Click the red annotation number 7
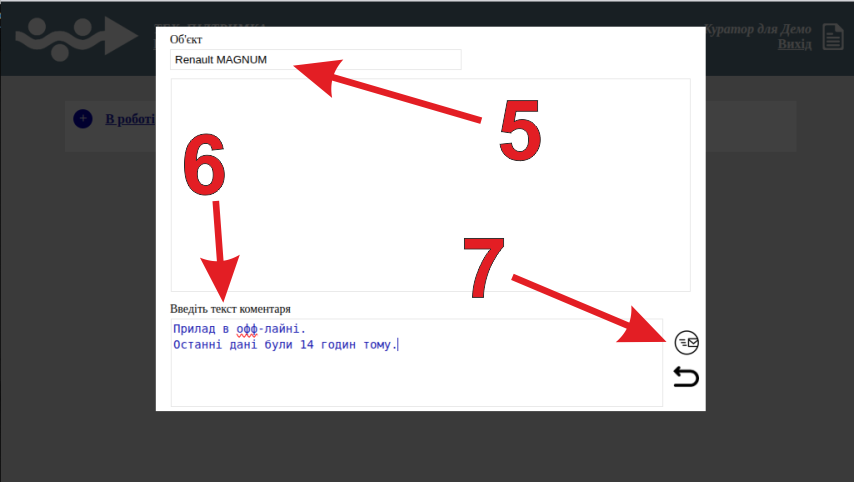 pos(487,269)
